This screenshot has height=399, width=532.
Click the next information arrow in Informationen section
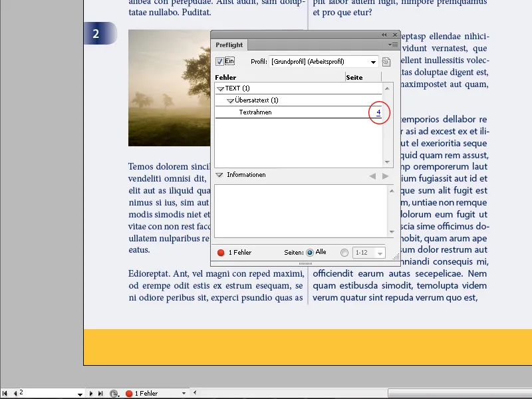[387, 176]
